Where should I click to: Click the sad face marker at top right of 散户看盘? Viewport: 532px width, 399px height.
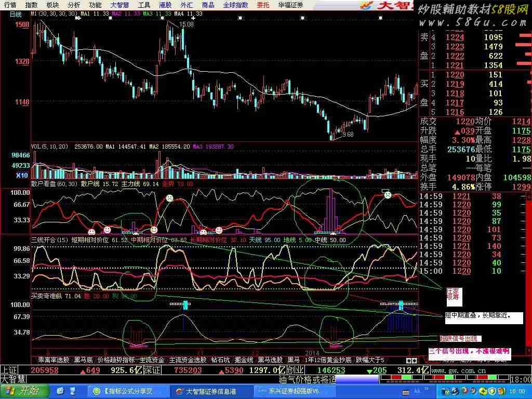coord(387,195)
